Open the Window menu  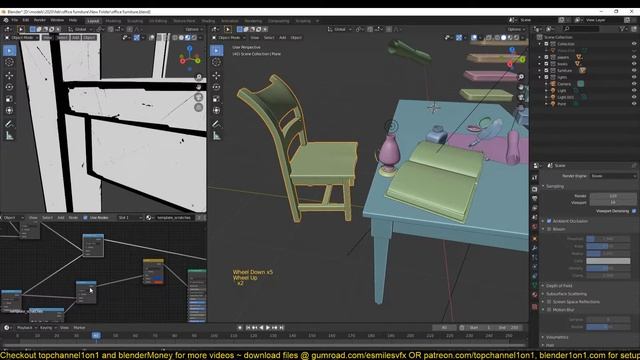tap(57, 20)
